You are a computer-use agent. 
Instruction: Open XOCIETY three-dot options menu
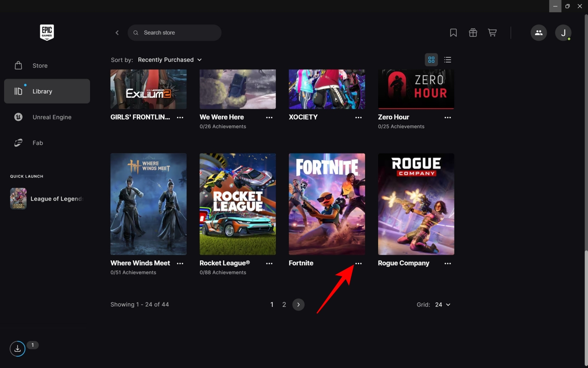pos(359,117)
